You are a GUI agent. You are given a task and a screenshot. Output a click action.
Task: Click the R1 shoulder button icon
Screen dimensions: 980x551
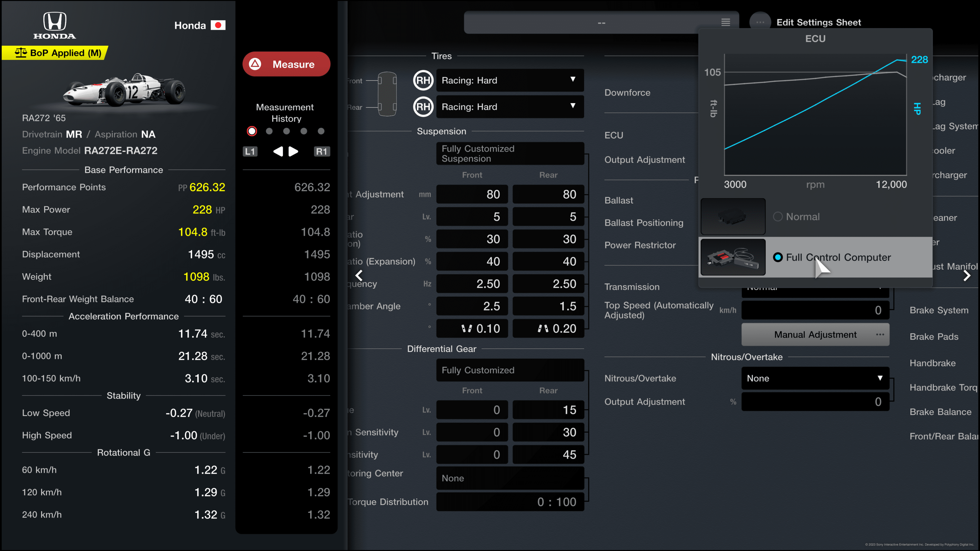click(322, 151)
